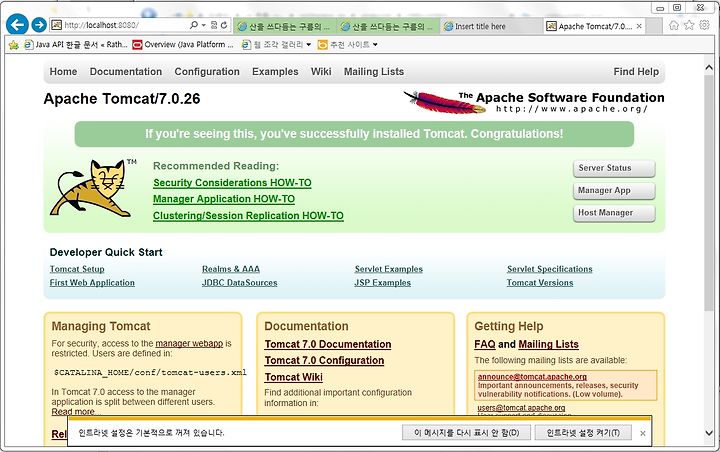Click don't show this message again button
The image size is (720, 452).
click(x=467, y=433)
